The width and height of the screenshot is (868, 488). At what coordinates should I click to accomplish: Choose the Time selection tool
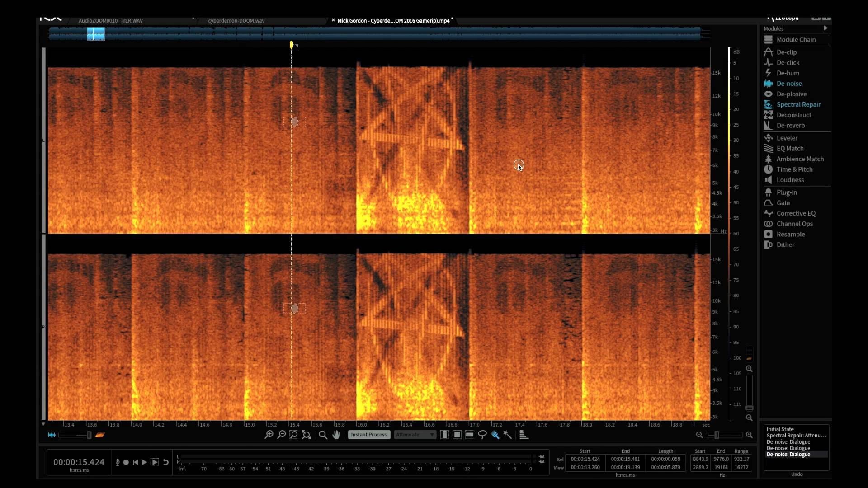pyautogui.click(x=445, y=435)
